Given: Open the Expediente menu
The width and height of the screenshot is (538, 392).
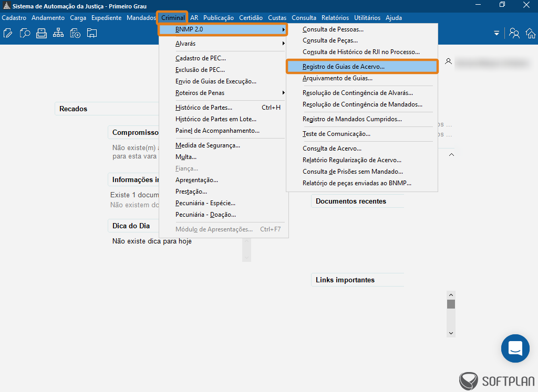Looking at the screenshot, I should pyautogui.click(x=106, y=18).
